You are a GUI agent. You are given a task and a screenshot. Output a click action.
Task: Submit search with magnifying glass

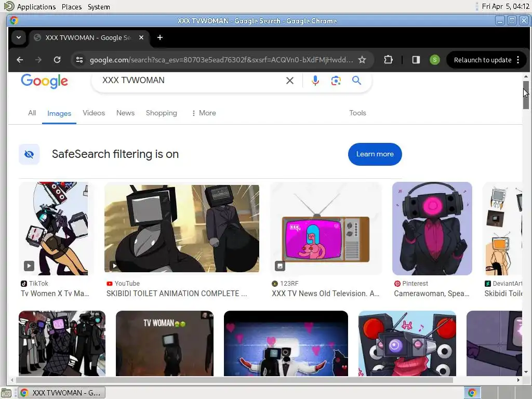[x=356, y=81]
